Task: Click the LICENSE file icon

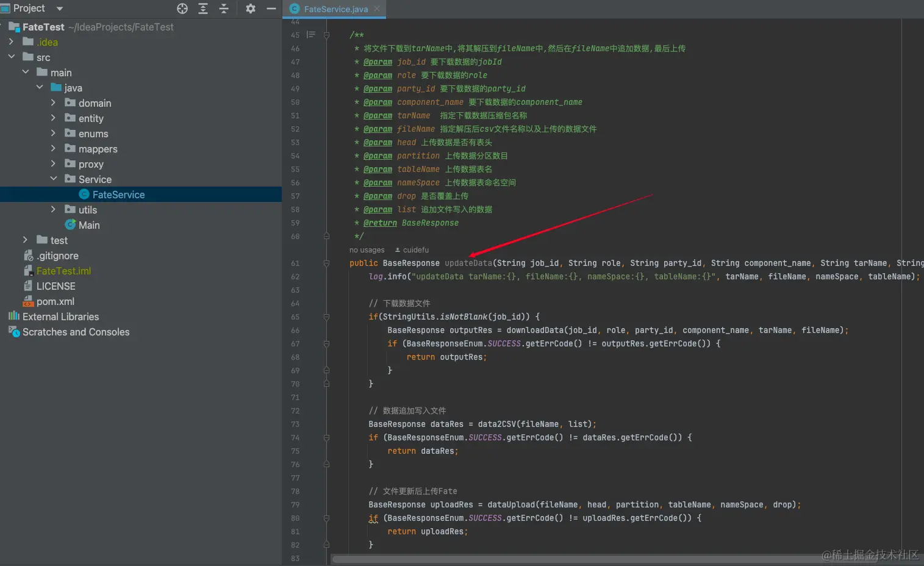Action: [28, 286]
